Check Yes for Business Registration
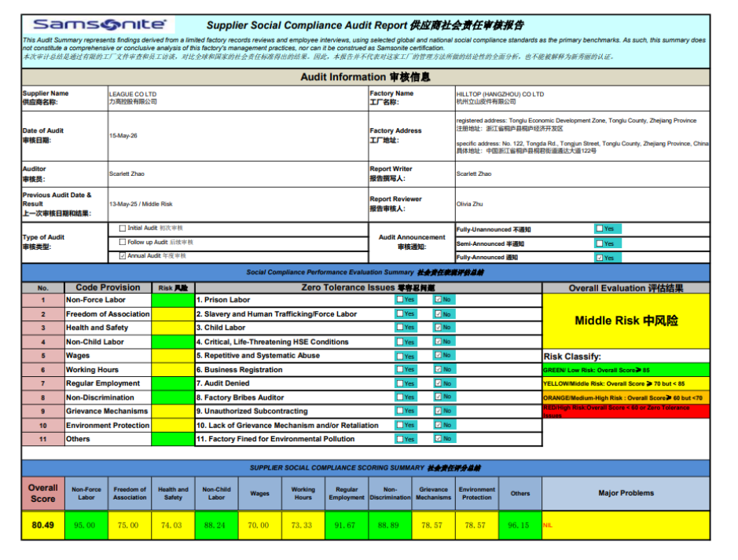 (400, 370)
